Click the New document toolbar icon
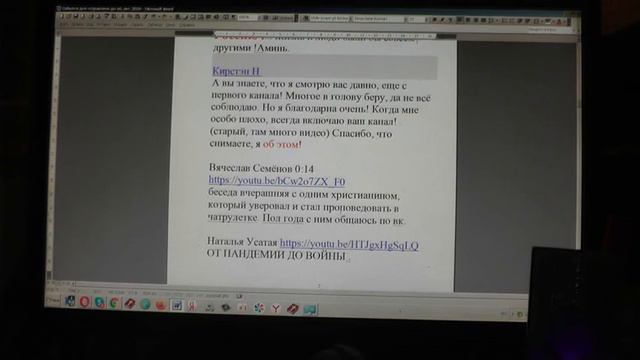 61,16
